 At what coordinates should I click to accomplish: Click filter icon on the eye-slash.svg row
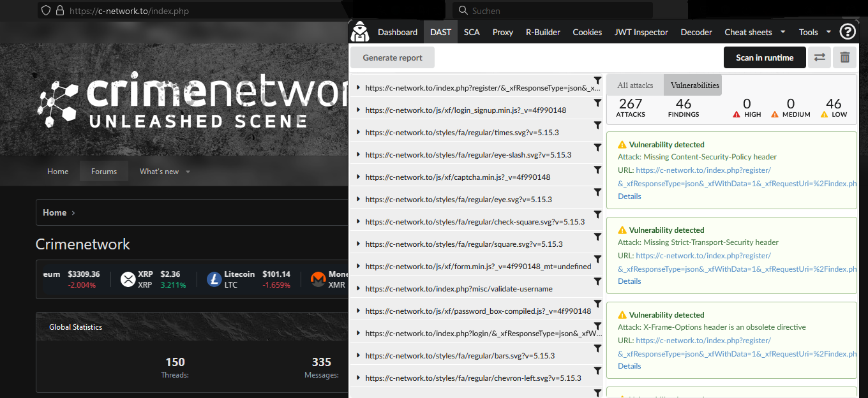tap(597, 147)
